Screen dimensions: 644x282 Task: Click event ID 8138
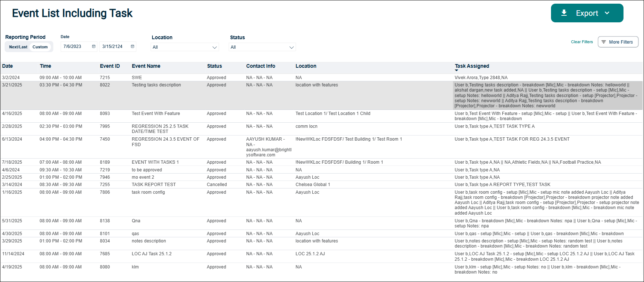(105, 221)
